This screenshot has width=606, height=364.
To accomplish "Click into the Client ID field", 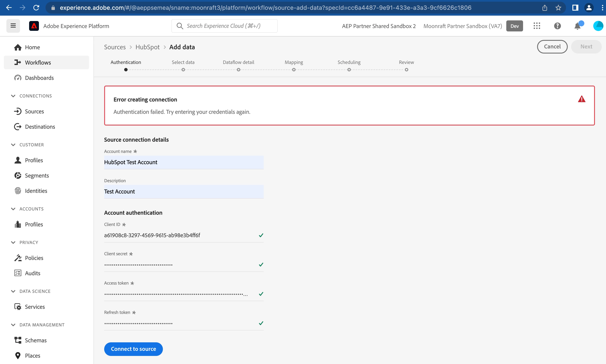I will pyautogui.click(x=179, y=235).
